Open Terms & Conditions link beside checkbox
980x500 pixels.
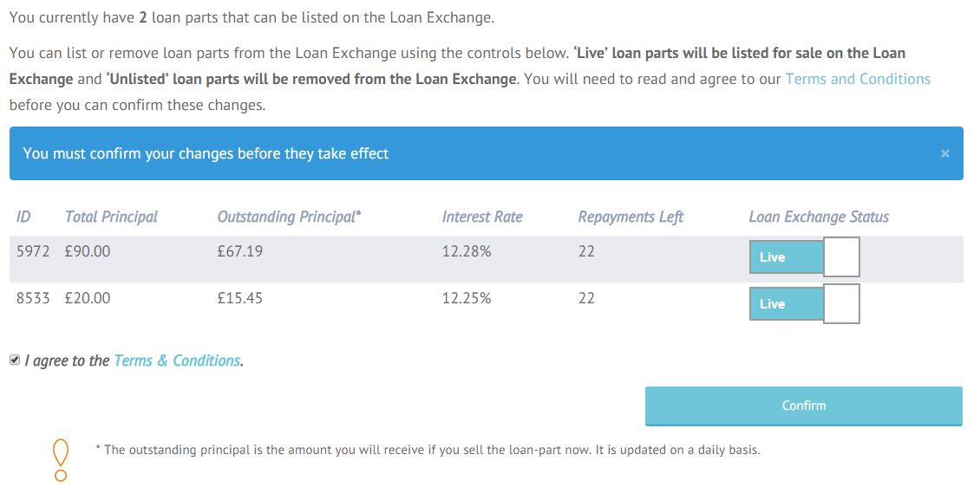pyautogui.click(x=178, y=360)
